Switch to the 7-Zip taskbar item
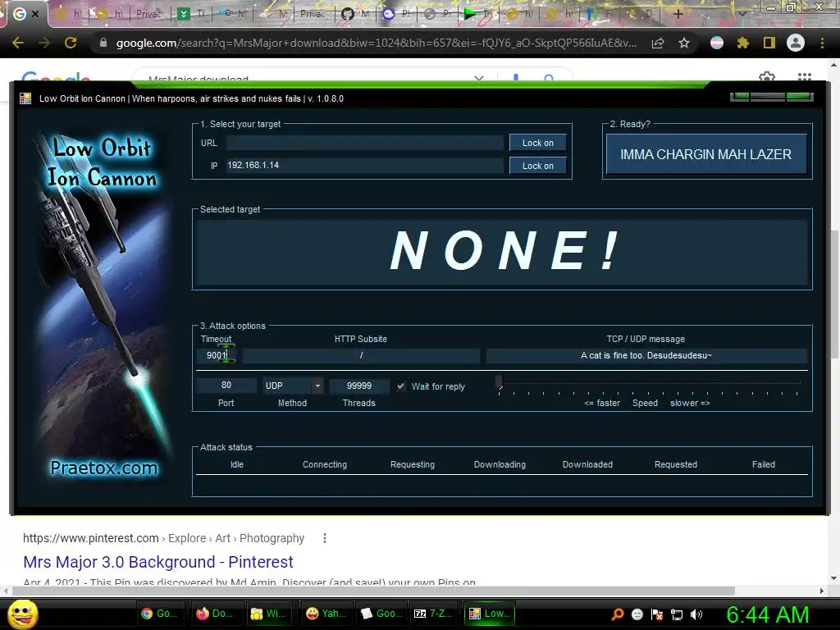The height and width of the screenshot is (630, 840). (x=433, y=614)
